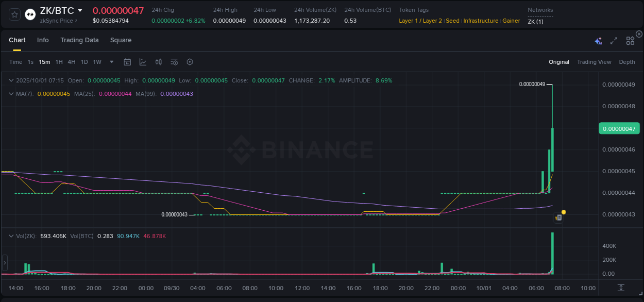Collapse the MA indicator row

(11, 94)
